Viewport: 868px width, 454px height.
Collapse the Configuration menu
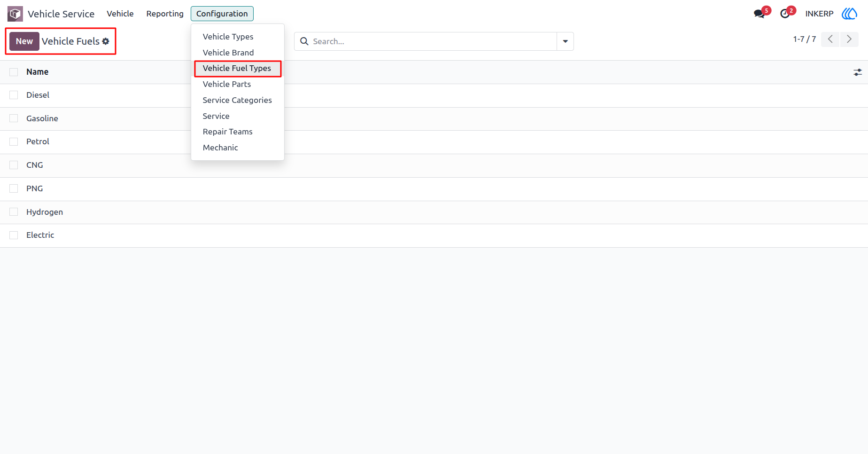click(x=222, y=14)
